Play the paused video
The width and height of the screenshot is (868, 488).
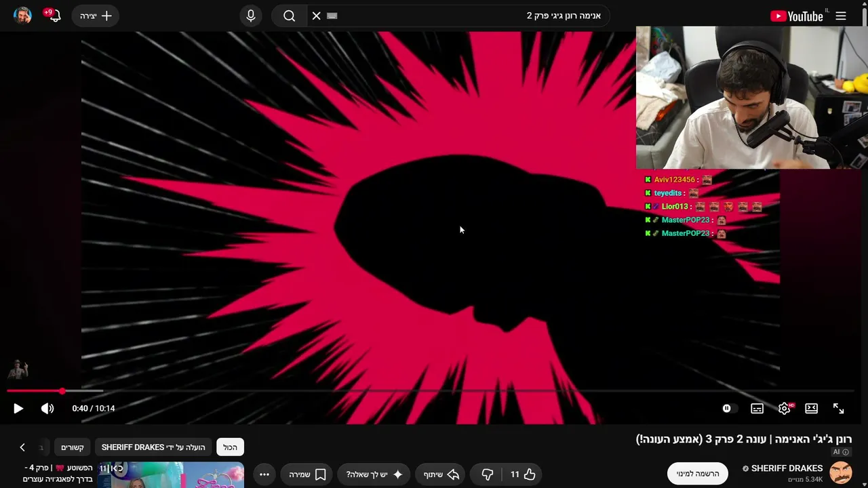coord(18,408)
